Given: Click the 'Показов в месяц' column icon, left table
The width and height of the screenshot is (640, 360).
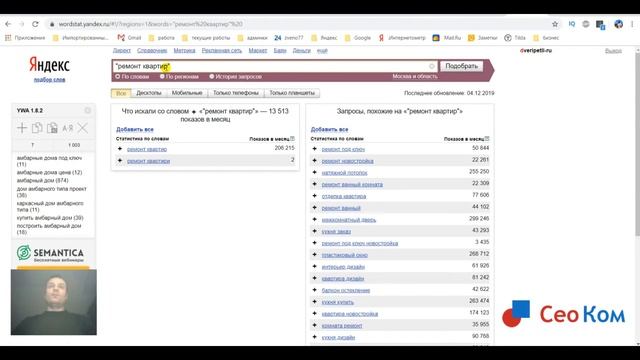Looking at the screenshot, I should tap(292, 139).
